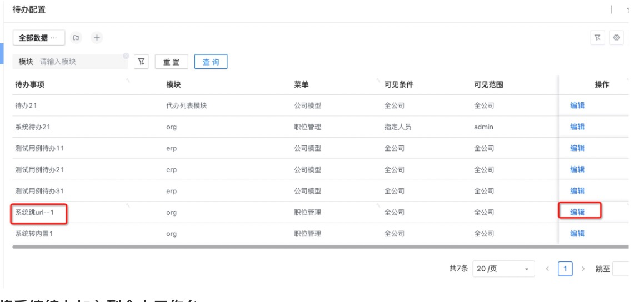
Task: Click the cell 系统待办21
Action: tap(33, 127)
